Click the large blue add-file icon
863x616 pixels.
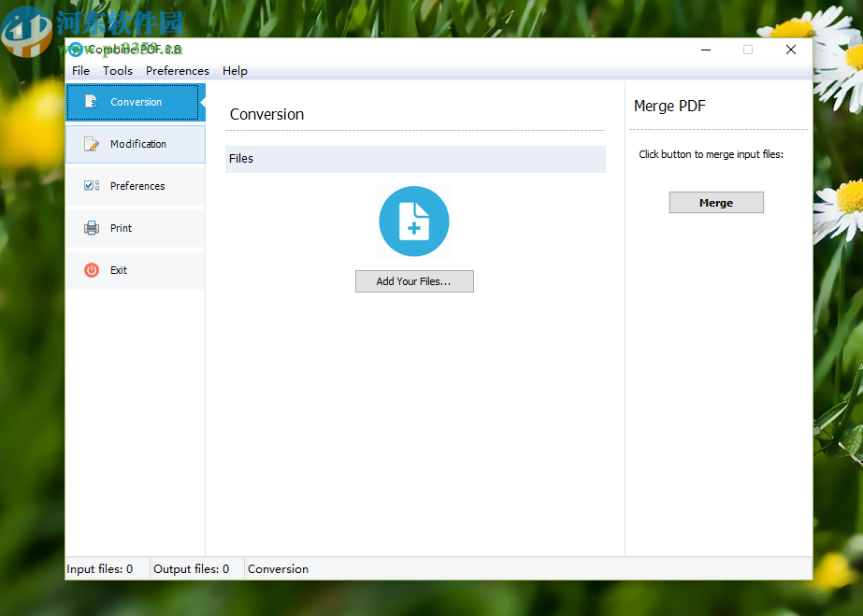click(x=413, y=222)
